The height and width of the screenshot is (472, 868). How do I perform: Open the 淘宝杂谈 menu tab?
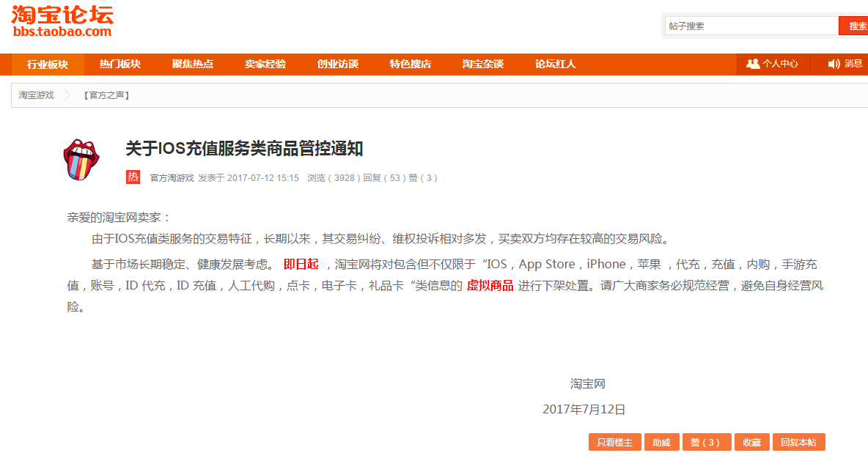[x=482, y=64]
